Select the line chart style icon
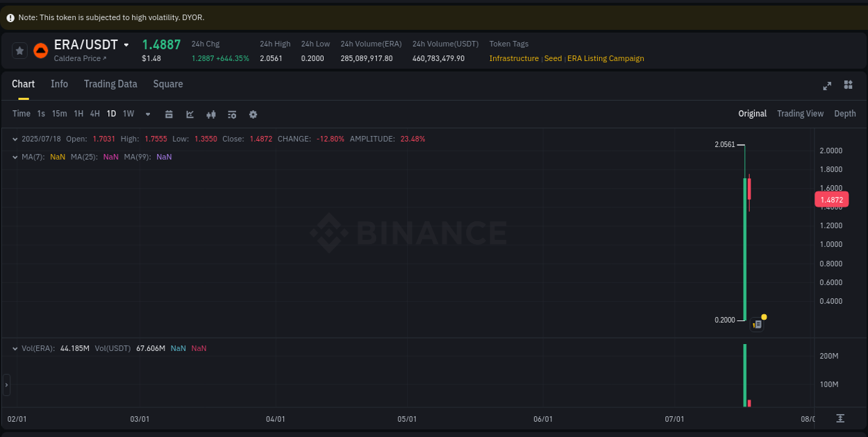The image size is (868, 437). click(x=190, y=114)
